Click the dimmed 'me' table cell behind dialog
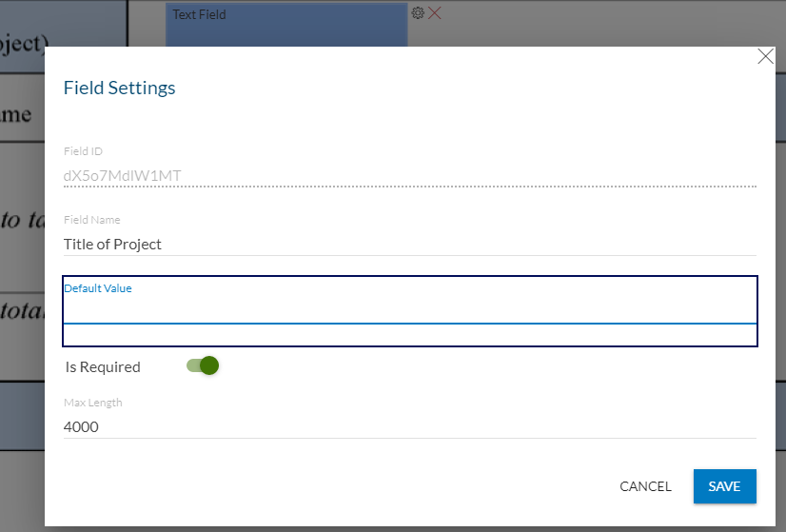This screenshot has height=532, width=786. [x=16, y=114]
